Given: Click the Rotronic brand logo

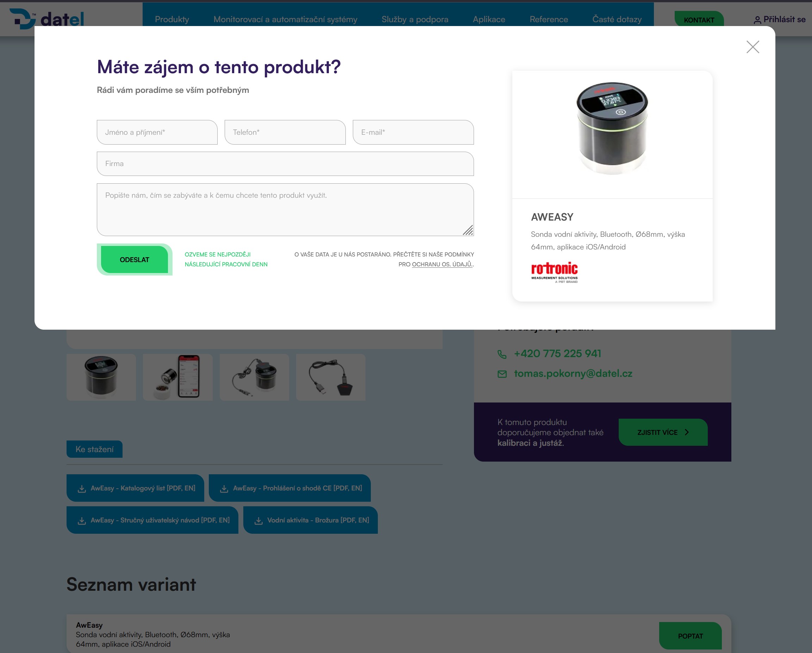Looking at the screenshot, I should click(554, 272).
